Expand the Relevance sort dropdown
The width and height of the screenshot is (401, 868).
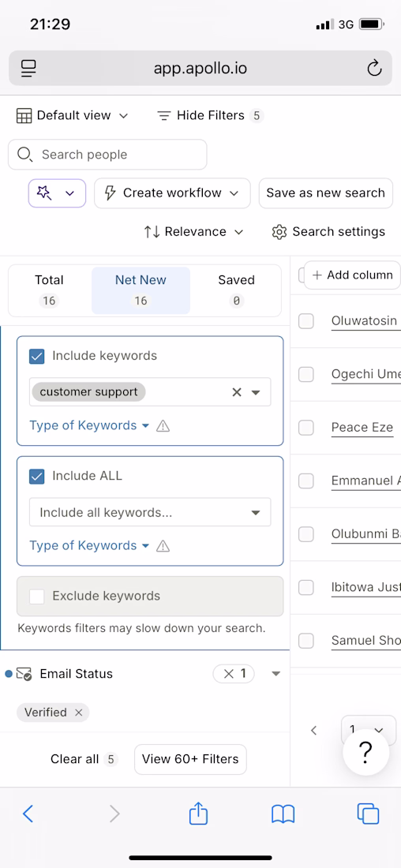(193, 231)
